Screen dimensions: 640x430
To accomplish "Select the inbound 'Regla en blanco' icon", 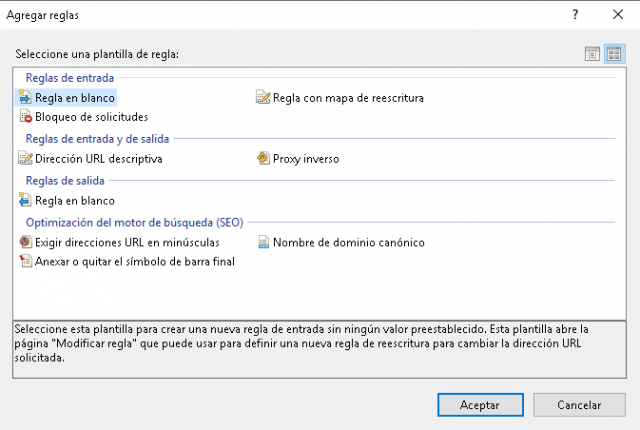I will point(25,98).
